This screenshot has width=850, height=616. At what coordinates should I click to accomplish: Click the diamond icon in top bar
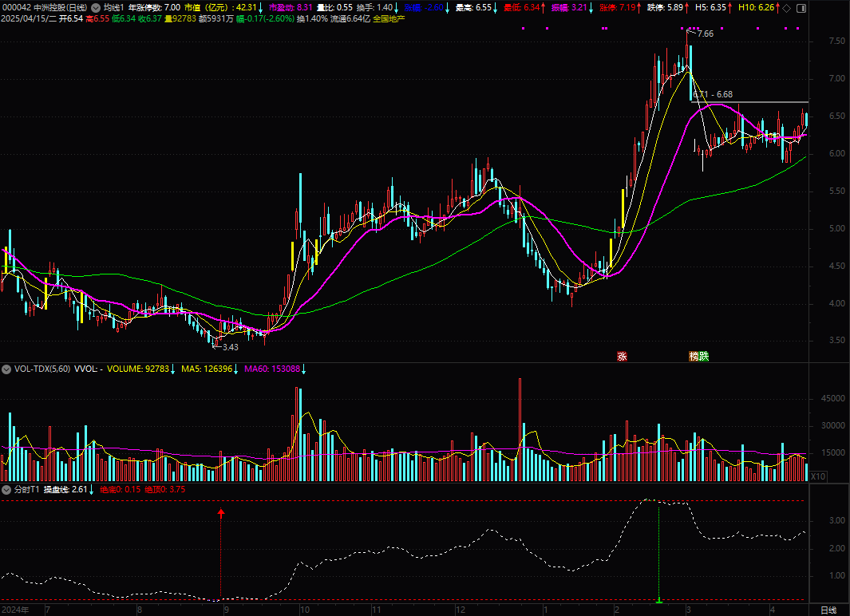click(787, 8)
